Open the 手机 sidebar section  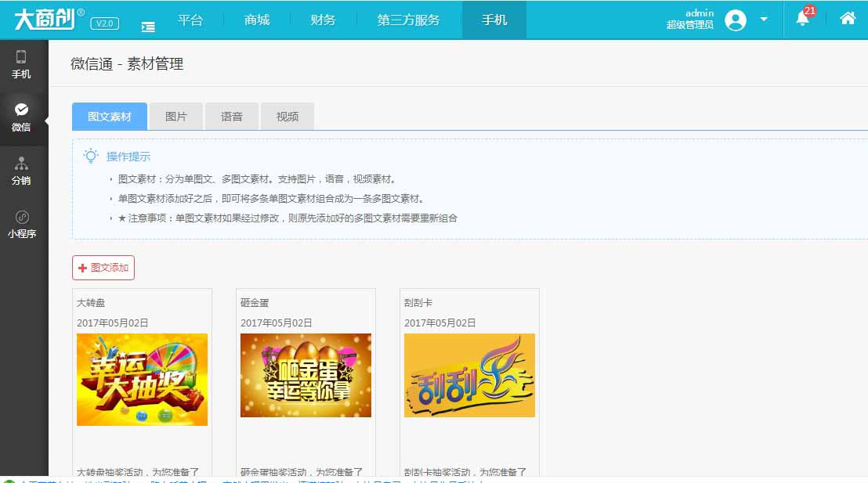pos(21,64)
